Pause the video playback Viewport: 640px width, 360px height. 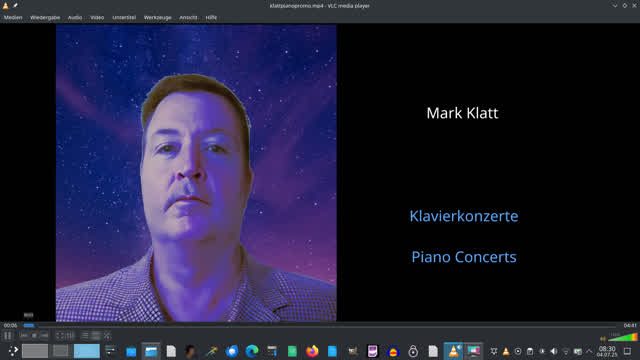point(8,336)
